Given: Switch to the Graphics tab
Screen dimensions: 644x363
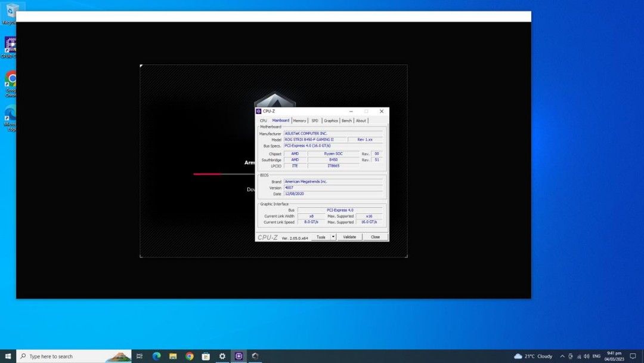Looking at the screenshot, I should click(x=330, y=121).
